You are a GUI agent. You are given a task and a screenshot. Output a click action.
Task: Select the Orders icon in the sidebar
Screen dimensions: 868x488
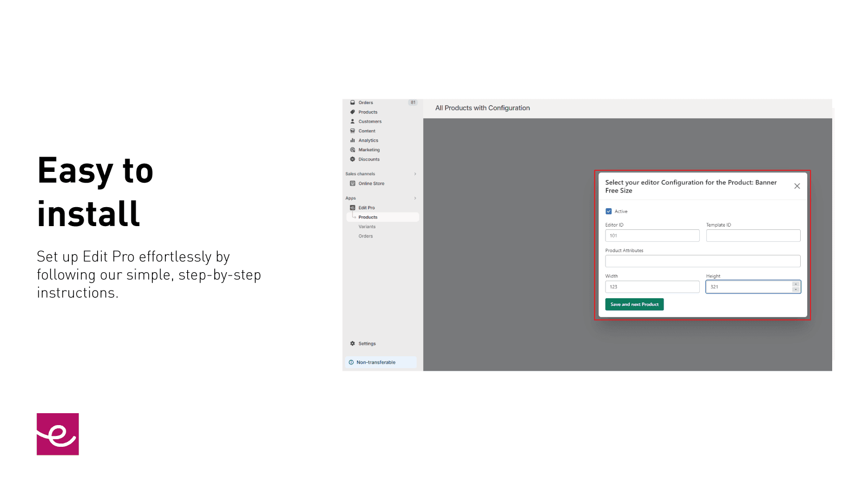coord(353,102)
